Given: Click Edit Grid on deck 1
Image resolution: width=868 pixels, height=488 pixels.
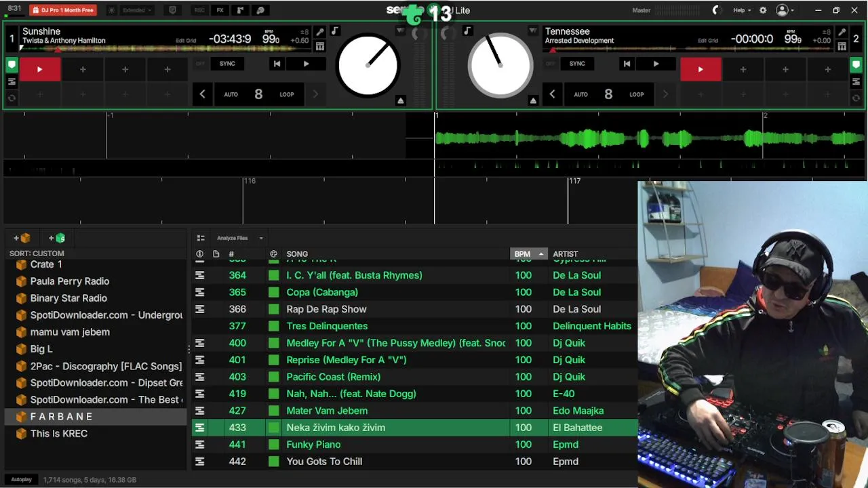Looking at the screenshot, I should pos(186,41).
